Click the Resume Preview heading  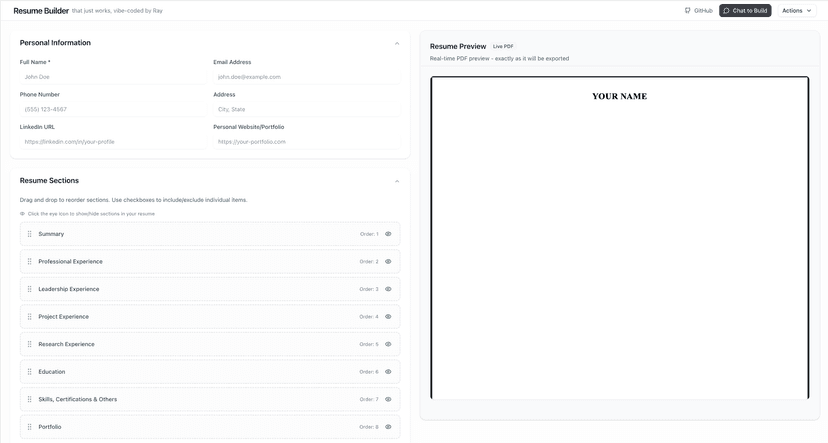[458, 46]
